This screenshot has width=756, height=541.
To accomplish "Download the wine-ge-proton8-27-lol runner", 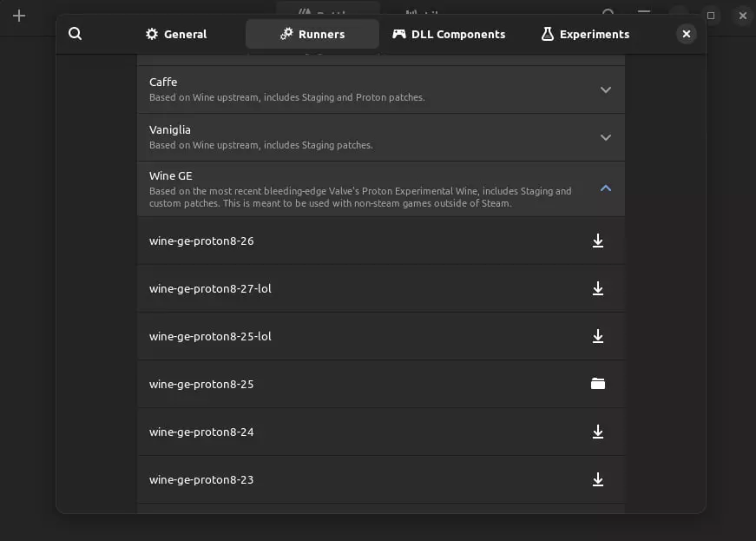I will pyautogui.click(x=597, y=288).
